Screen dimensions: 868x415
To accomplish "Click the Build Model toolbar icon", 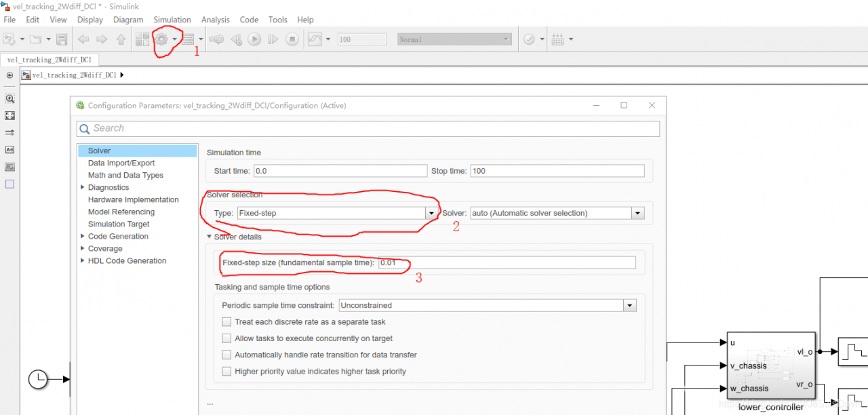I will 558,39.
